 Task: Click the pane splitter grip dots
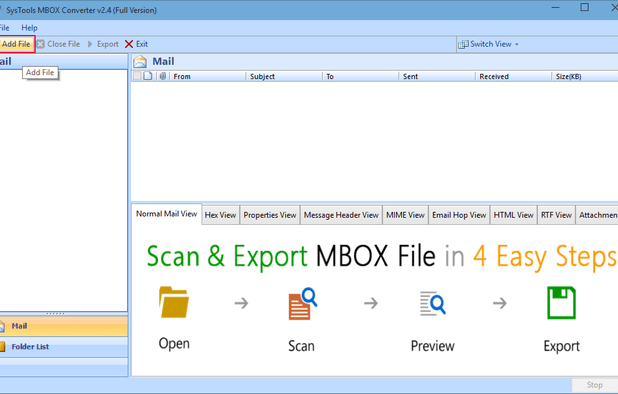point(56,314)
